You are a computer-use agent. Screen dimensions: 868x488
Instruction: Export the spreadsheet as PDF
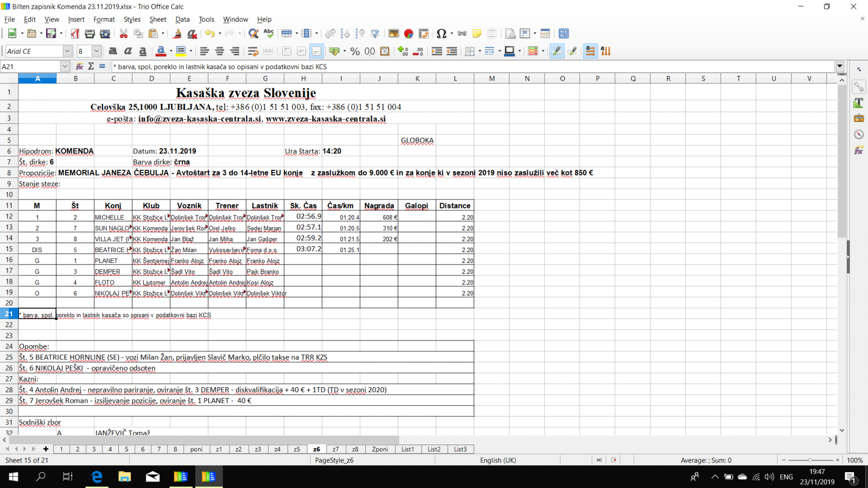[x=75, y=34]
